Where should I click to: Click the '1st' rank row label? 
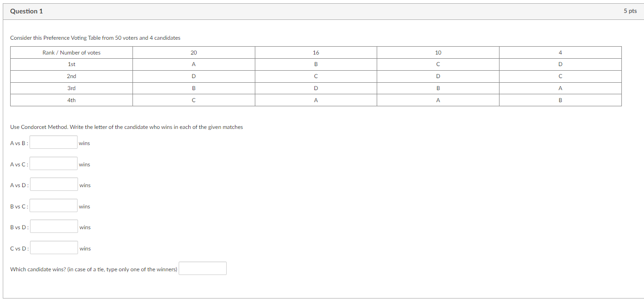(72, 65)
